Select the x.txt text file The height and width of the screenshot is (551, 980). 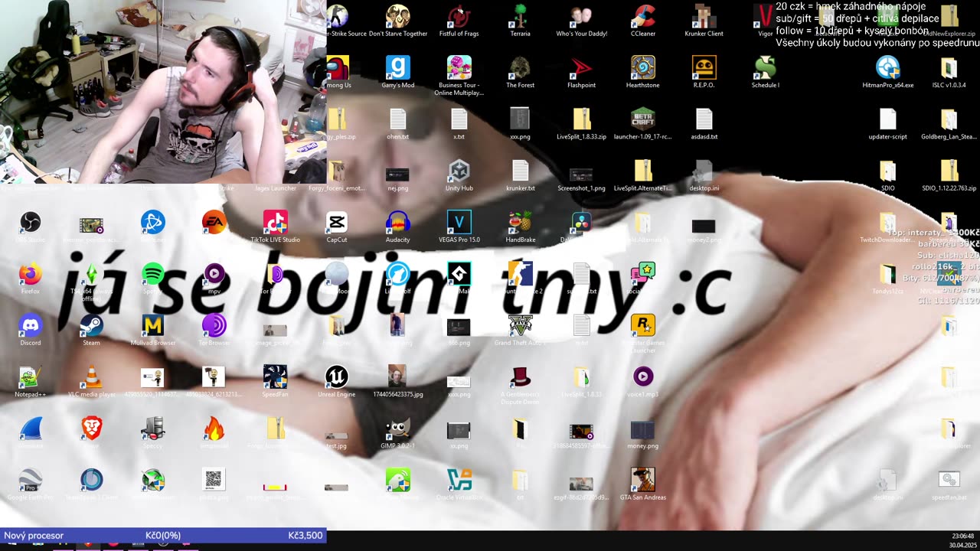459,122
